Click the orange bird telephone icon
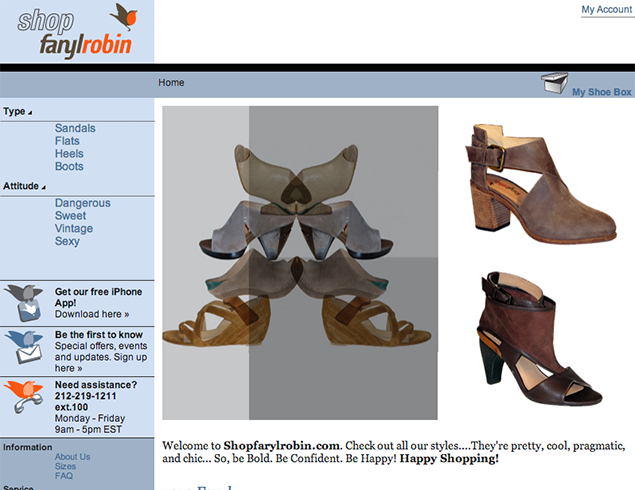The height and width of the screenshot is (490, 635). click(x=23, y=397)
